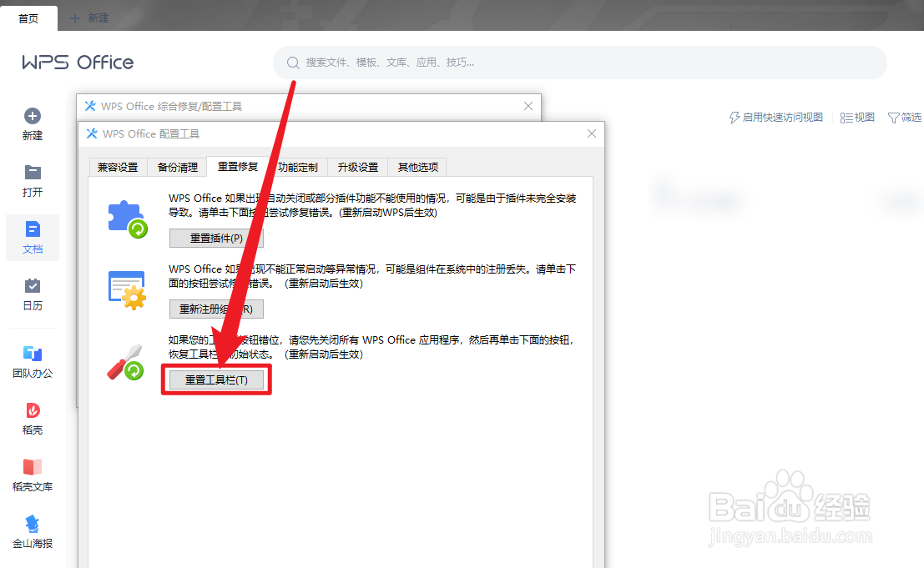Screen dimensions: 924x568
Task: Switch to 功能定制 tab
Action: coord(298,167)
